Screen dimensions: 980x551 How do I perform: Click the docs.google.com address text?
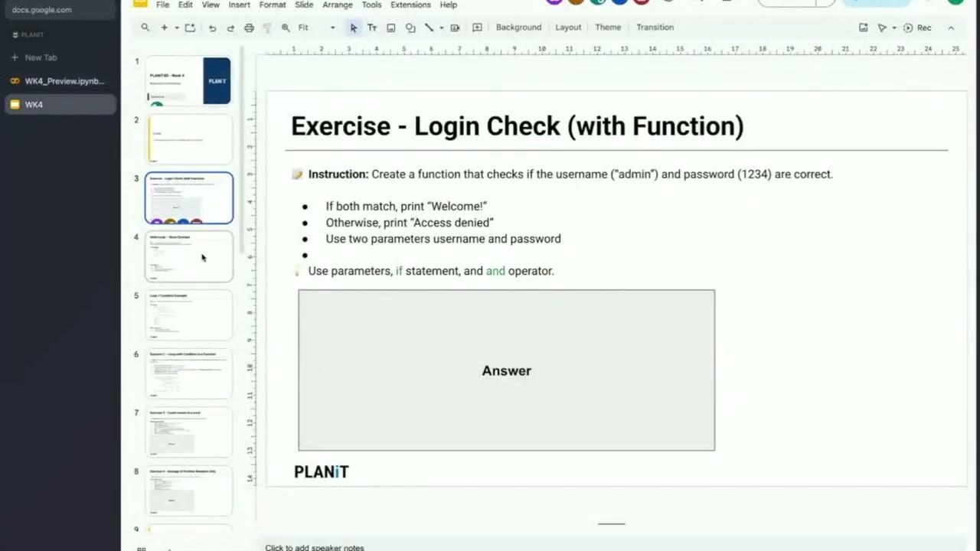(x=42, y=10)
